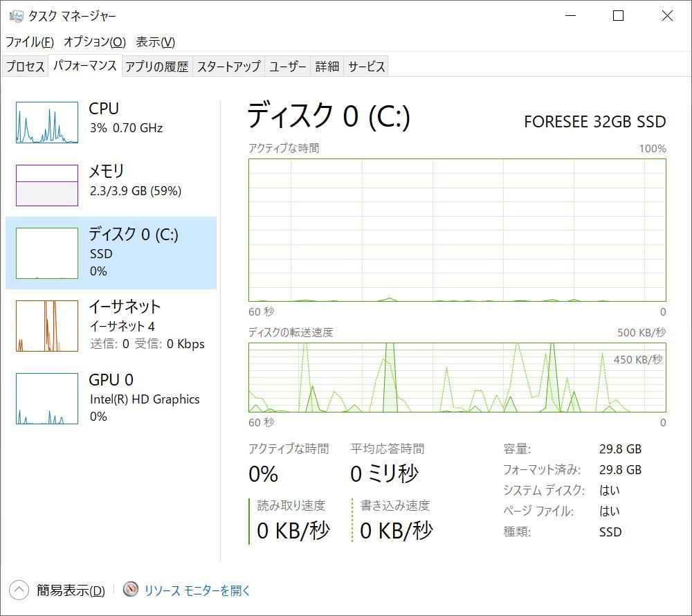
Task: Minimize the Task Manager window
Action: click(571, 16)
